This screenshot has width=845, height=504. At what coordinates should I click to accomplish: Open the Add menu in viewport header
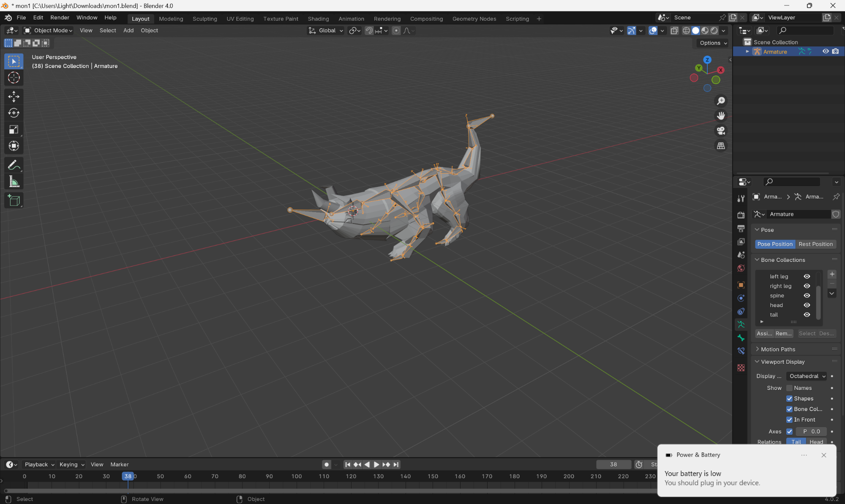[128, 30]
